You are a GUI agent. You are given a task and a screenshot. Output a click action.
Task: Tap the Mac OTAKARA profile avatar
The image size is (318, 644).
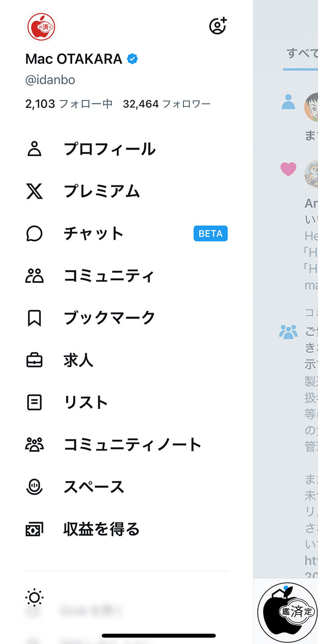pos(40,27)
